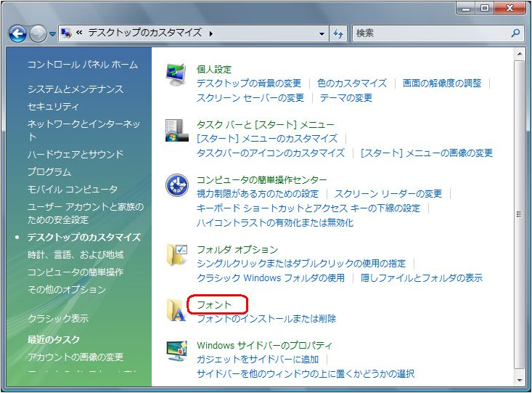532x393 pixels.
Task: Open クラシック Windows フォルダの使用 link
Action: pyautogui.click(x=271, y=277)
